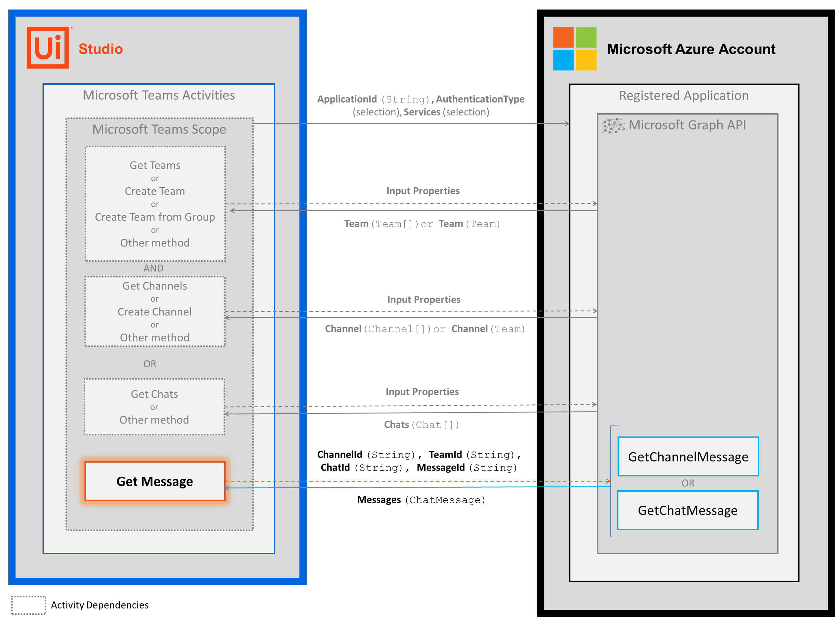Click the UiPath Ui logo icon
The height and width of the screenshot is (620, 840).
(48, 48)
